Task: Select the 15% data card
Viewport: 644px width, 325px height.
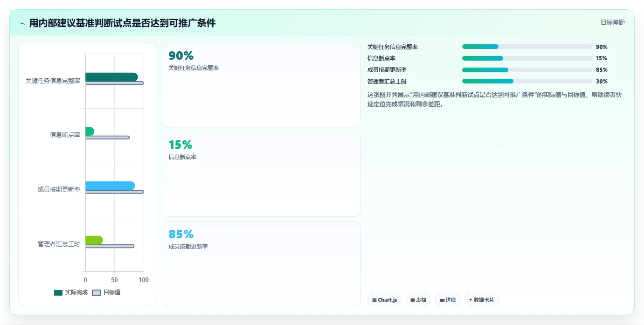Action: 261,174
